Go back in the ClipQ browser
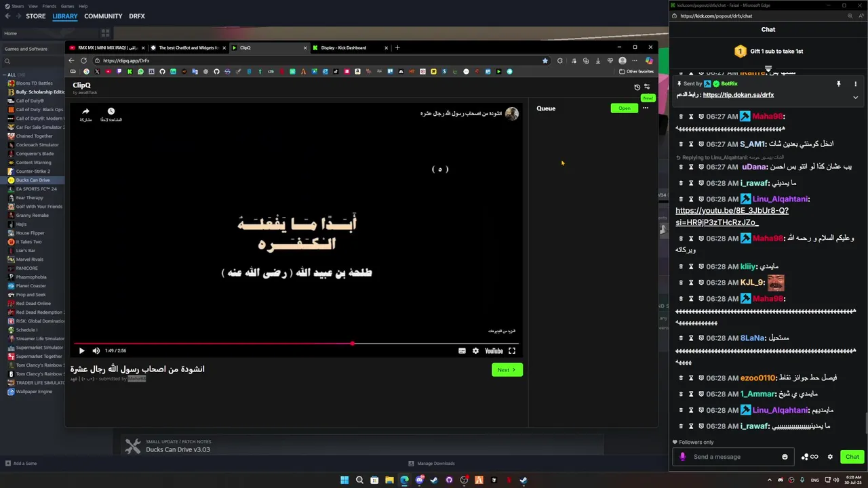Screen dimensions: 868x488 (x=71, y=60)
